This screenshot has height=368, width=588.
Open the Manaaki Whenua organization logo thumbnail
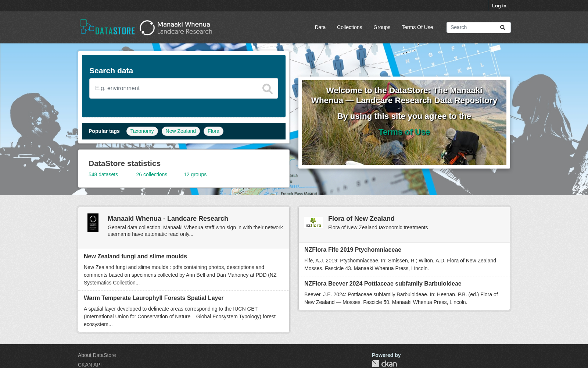click(x=93, y=223)
